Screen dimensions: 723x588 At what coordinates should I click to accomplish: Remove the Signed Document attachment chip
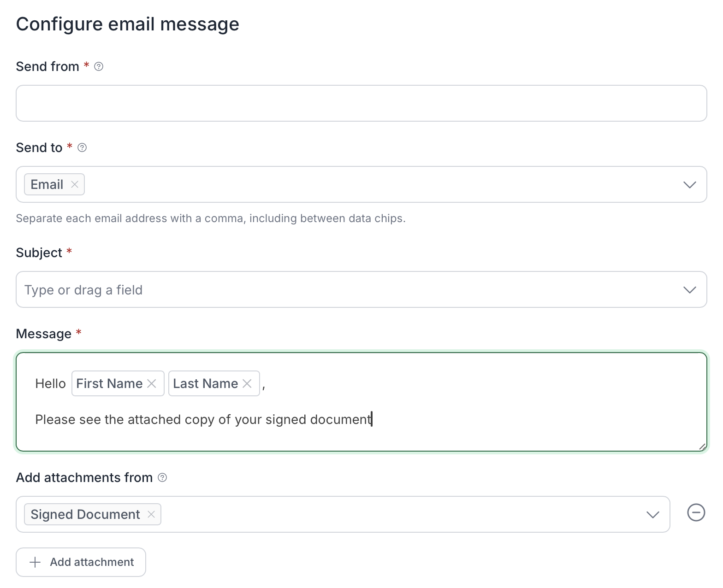click(151, 514)
